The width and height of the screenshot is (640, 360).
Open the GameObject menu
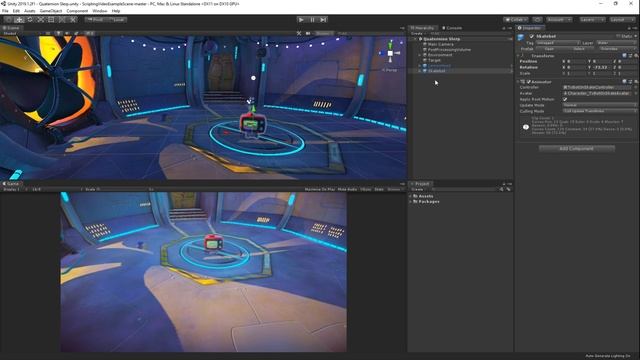pyautogui.click(x=51, y=11)
